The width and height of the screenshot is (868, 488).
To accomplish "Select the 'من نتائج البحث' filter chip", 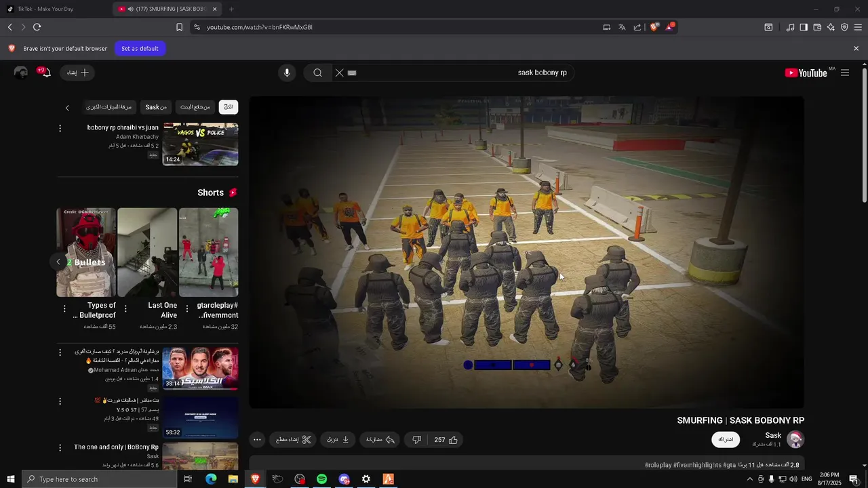I will click(195, 107).
